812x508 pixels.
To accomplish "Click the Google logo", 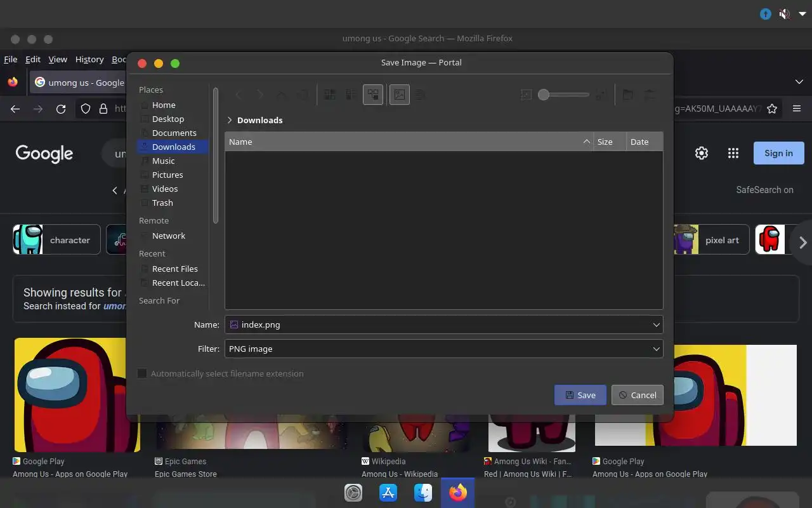I will [44, 154].
